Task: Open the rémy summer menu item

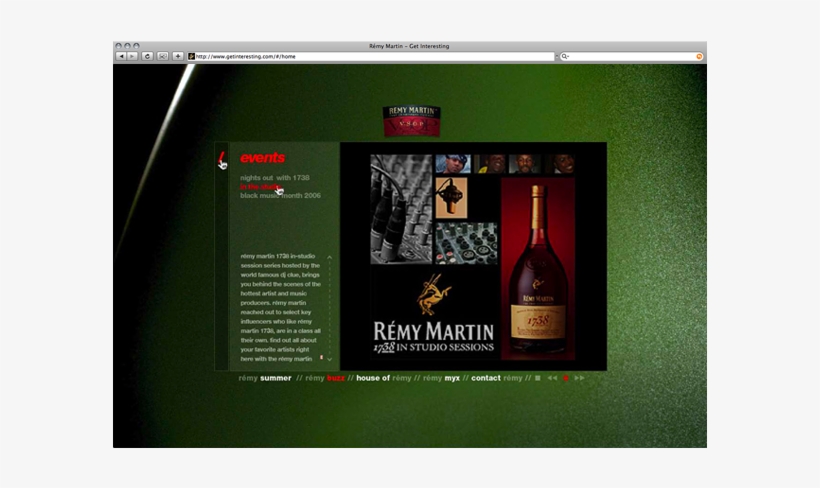Action: tap(265, 378)
